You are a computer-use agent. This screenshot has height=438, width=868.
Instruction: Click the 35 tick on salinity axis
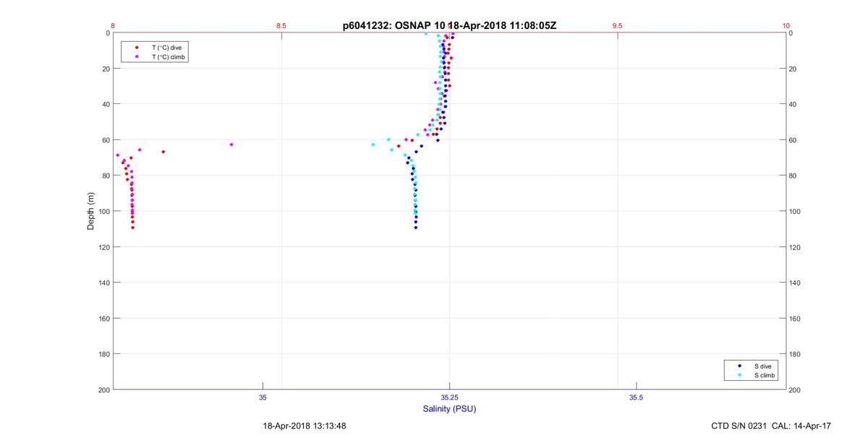pos(263,398)
